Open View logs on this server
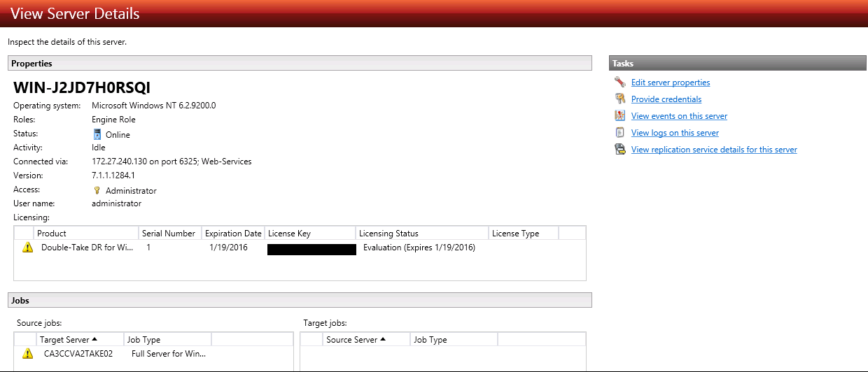868x372 pixels. tap(675, 133)
